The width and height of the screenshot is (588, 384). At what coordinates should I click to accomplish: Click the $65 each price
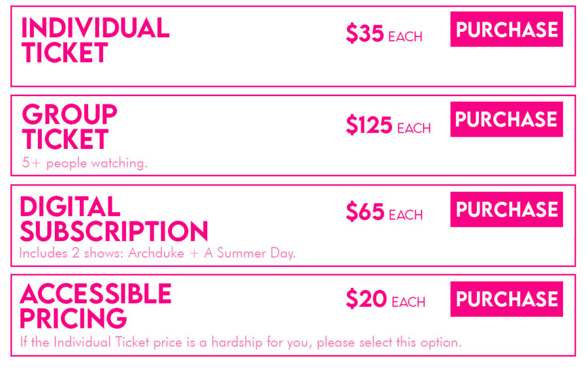pyautogui.click(x=384, y=212)
